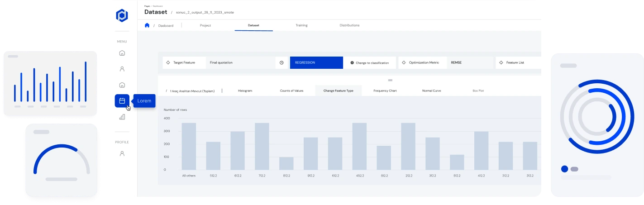Click the Number of rows axis title
The height and width of the screenshot is (205, 644).
click(x=175, y=110)
